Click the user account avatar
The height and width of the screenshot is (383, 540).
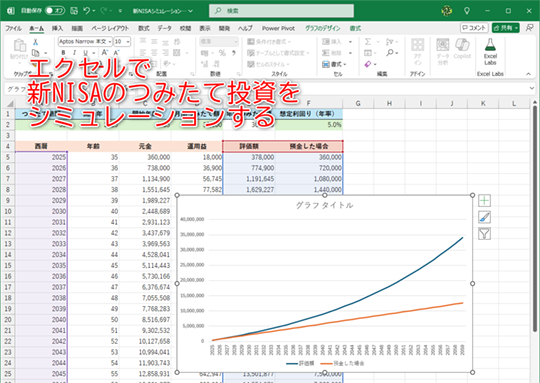447,11
